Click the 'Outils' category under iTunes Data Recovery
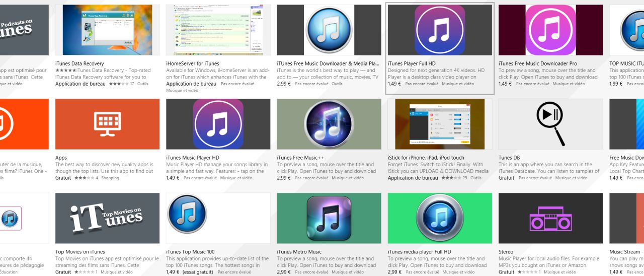The height and width of the screenshot is (276, 644). pyautogui.click(x=143, y=84)
